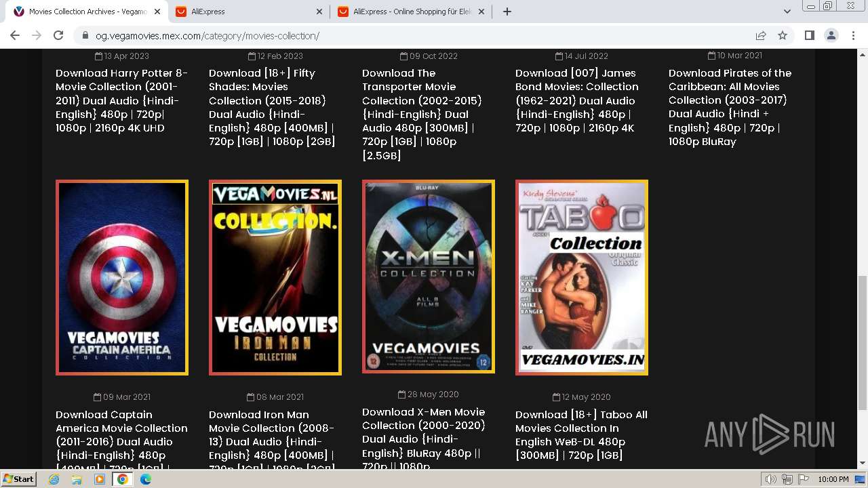Open X-Men Movie Collection link
This screenshot has width=868, height=488.
424,437
